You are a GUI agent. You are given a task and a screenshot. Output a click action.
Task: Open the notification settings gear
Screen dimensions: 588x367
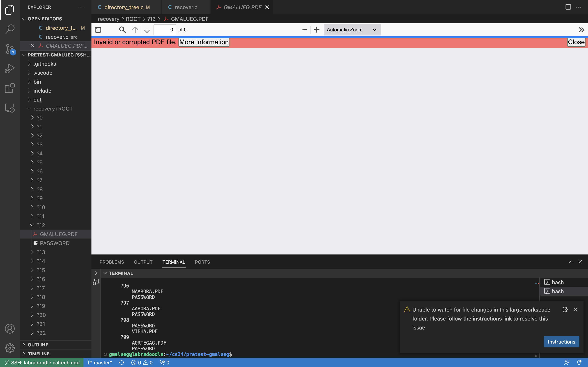565,310
